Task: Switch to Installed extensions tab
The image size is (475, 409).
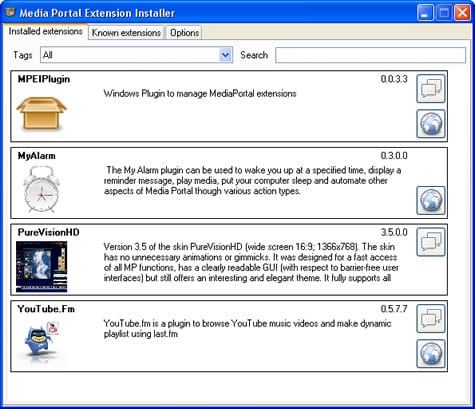Action: pyautogui.click(x=46, y=31)
